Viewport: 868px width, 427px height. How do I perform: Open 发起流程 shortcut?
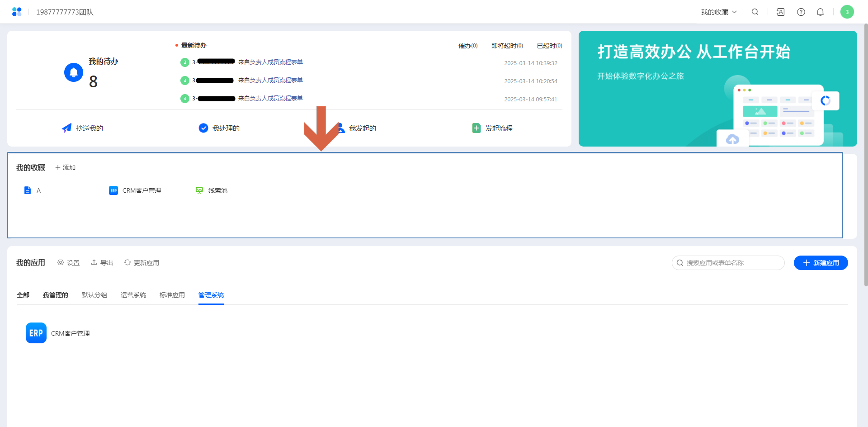(x=492, y=128)
